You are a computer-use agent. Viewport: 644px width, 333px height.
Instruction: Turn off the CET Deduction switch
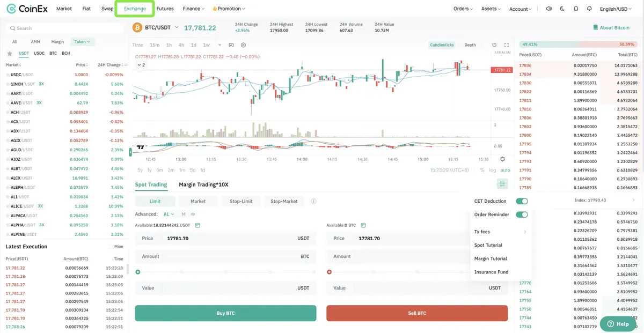pos(522,201)
